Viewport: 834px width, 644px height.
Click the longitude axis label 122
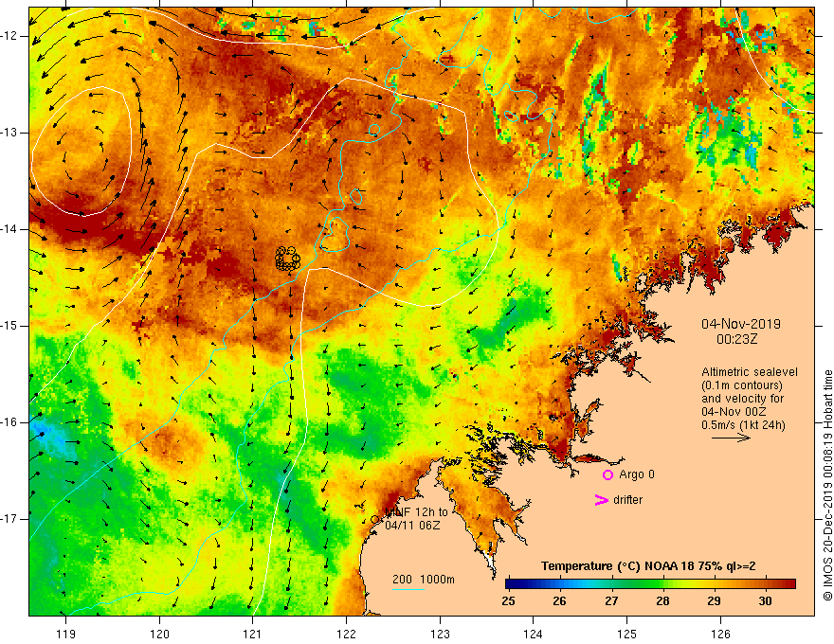[346, 634]
